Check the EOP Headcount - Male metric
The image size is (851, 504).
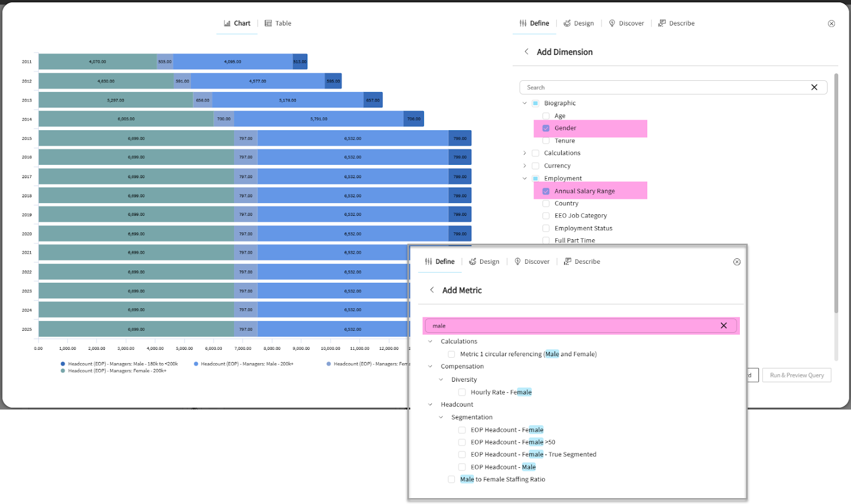(462, 467)
